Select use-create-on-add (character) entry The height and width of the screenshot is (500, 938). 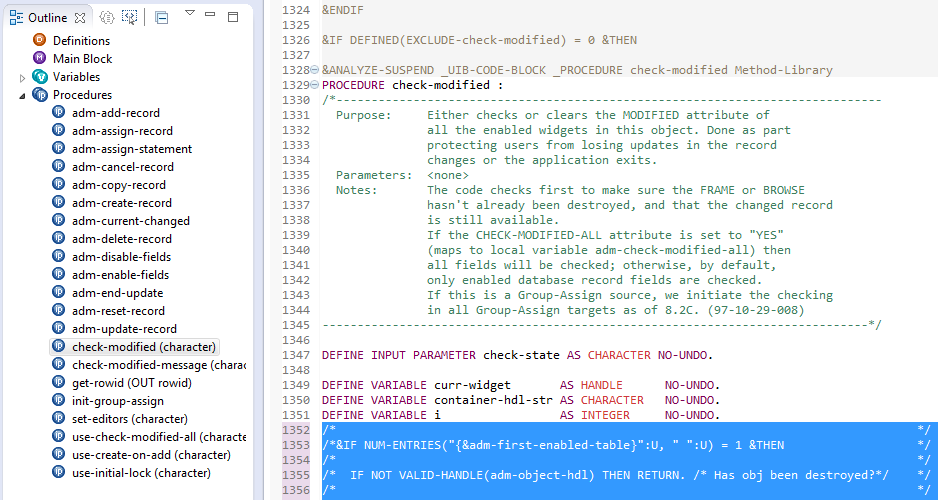151,455
